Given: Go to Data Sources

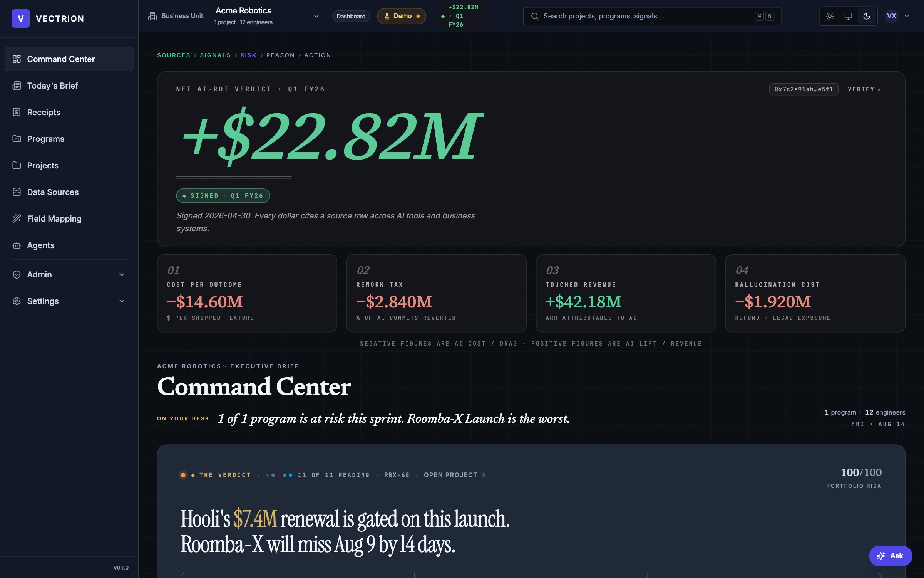Looking at the screenshot, I should (x=69, y=192).
